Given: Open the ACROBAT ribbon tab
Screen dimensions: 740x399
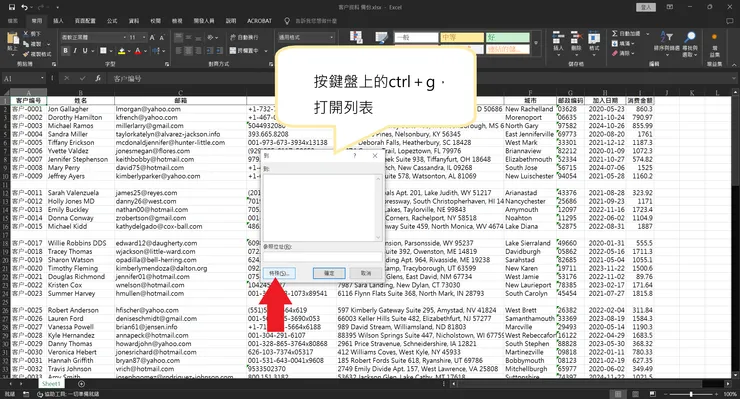Looking at the screenshot, I should pos(259,21).
